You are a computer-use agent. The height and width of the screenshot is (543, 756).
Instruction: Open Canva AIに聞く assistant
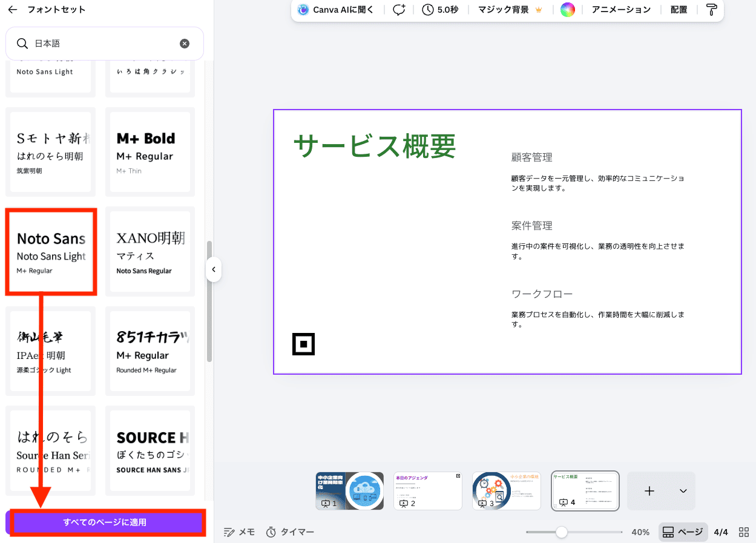[337, 10]
